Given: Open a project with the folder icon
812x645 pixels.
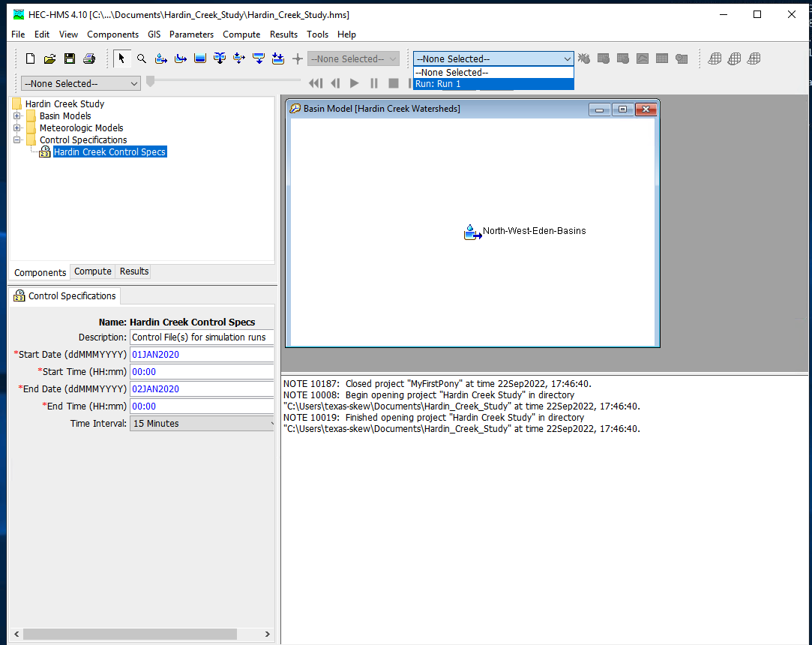Looking at the screenshot, I should 49,58.
